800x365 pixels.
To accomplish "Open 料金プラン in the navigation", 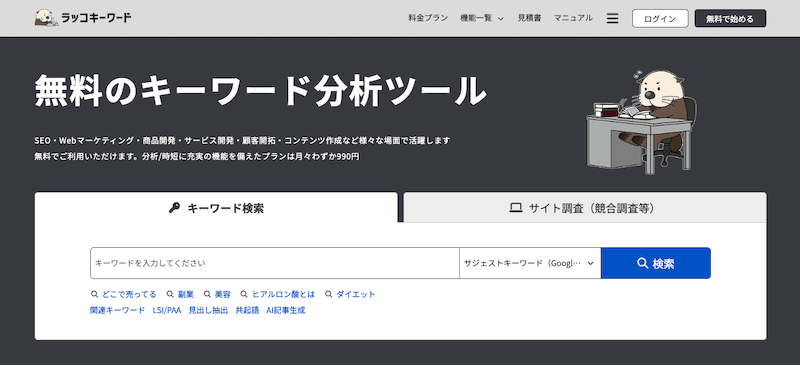I will (428, 18).
